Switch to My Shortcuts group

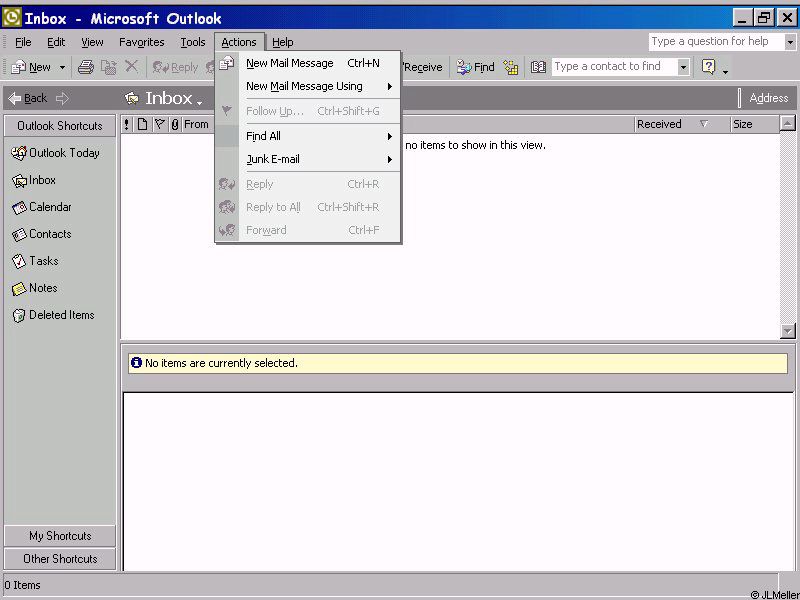point(60,536)
